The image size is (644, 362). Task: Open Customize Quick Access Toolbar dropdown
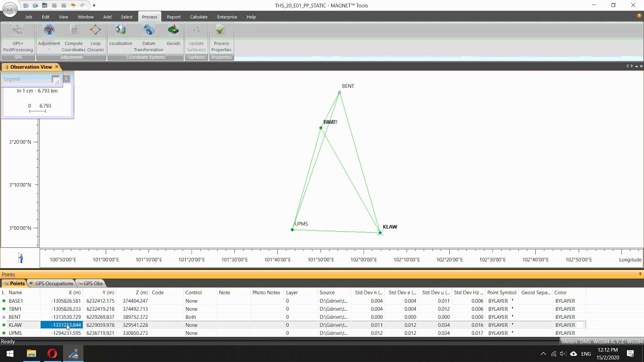click(94, 6)
